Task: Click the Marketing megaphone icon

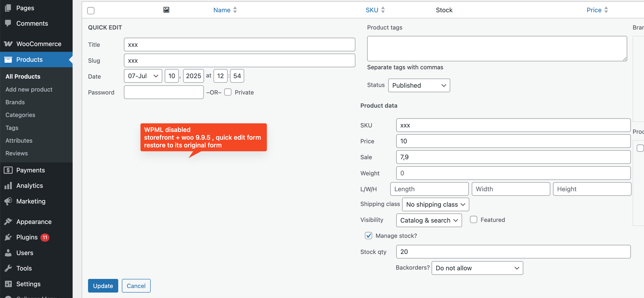Action: [8, 201]
